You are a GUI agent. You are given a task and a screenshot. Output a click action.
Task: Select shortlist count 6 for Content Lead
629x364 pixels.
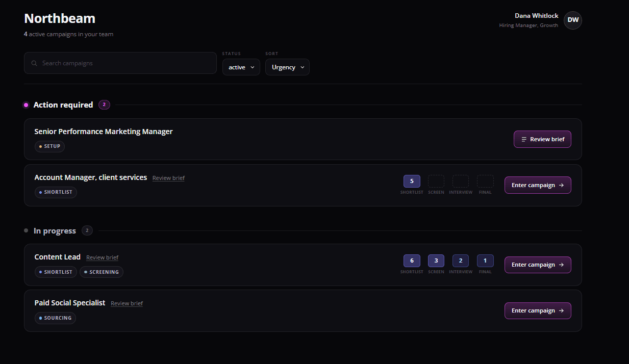pyautogui.click(x=412, y=261)
